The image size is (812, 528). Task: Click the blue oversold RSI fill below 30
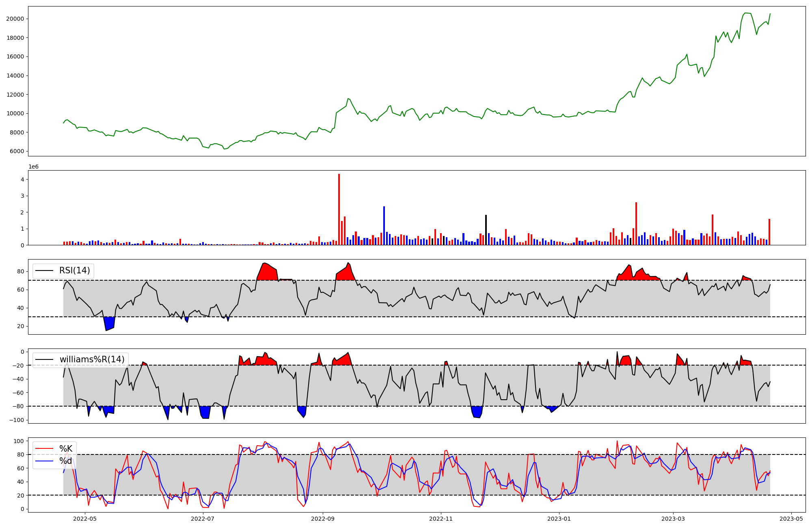[x=109, y=323]
